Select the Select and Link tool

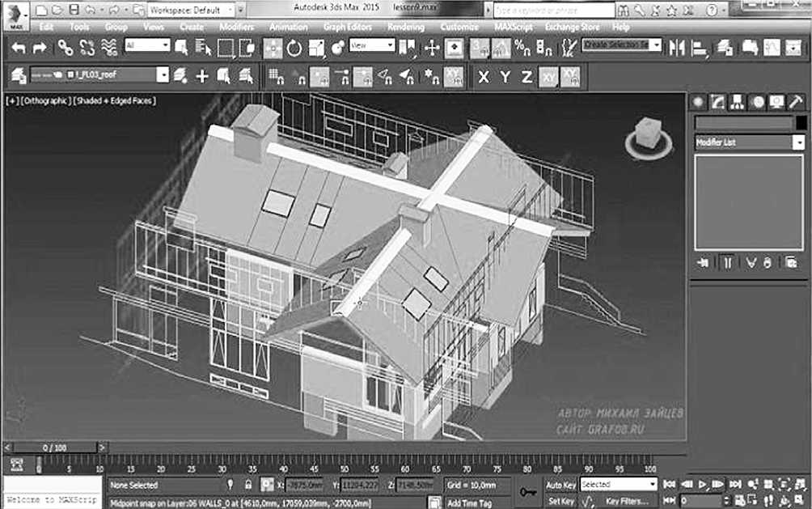[65, 49]
